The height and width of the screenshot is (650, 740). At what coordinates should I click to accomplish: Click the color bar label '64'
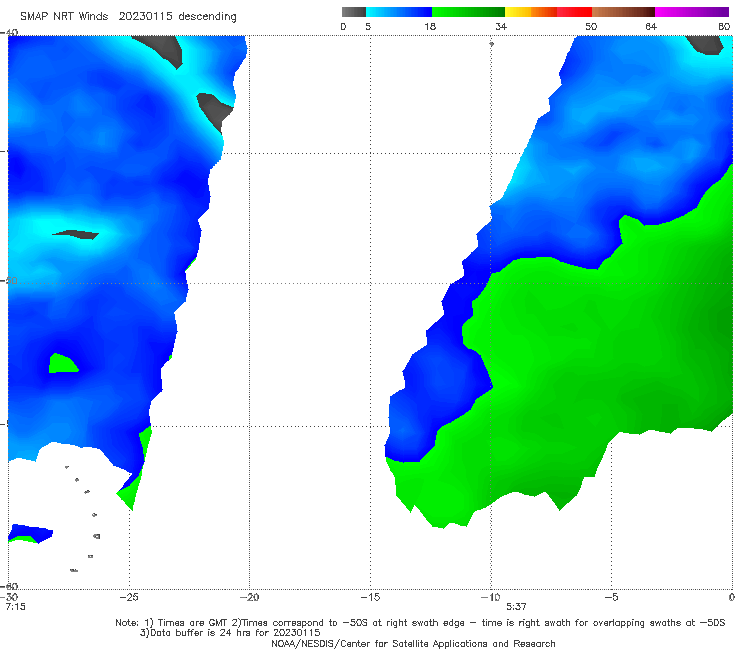[x=651, y=26]
